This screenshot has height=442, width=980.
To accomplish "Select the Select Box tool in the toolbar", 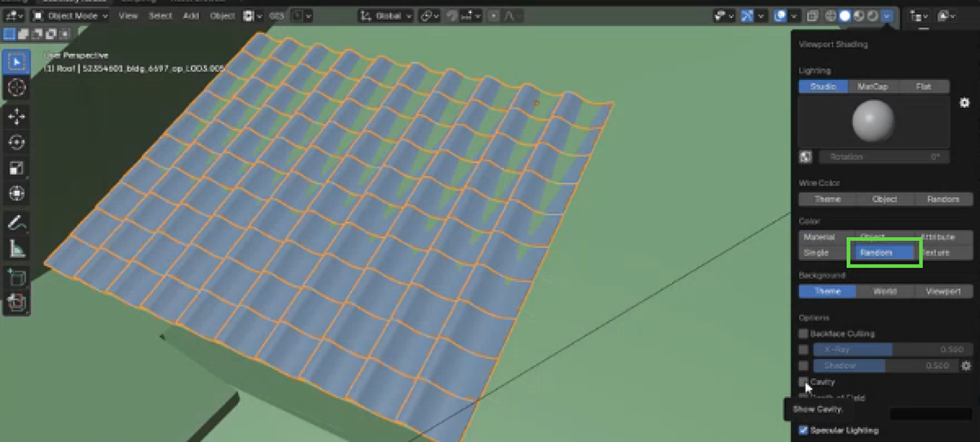I will point(17,61).
